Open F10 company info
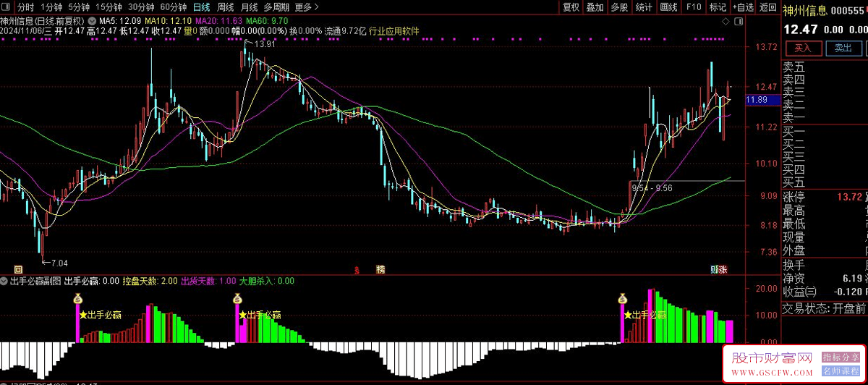 [694, 7]
